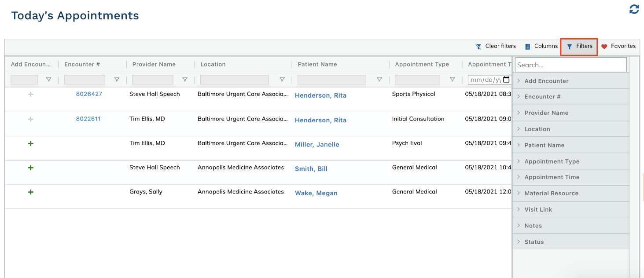Expand Add Encounter filter group
Screen dimensions: 644x278
pos(519,81)
